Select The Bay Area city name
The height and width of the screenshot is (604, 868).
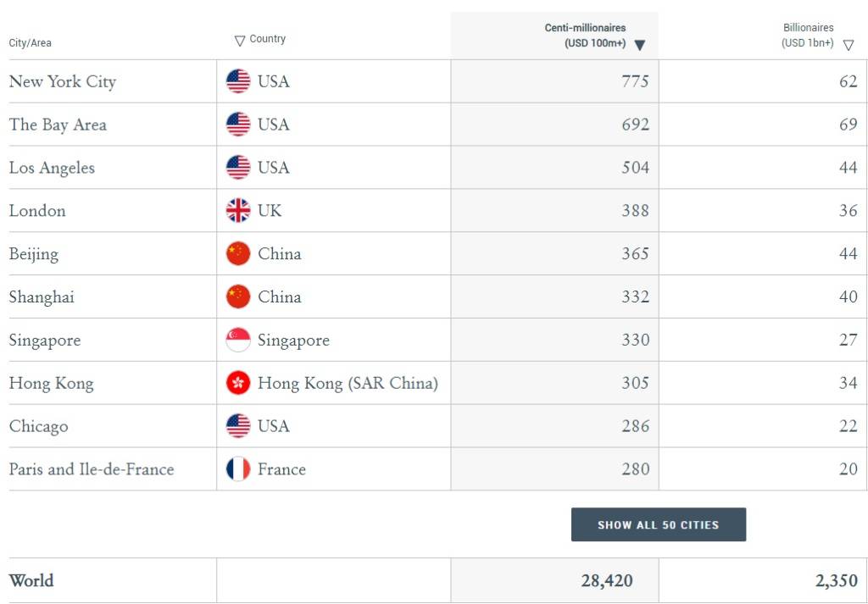[58, 125]
